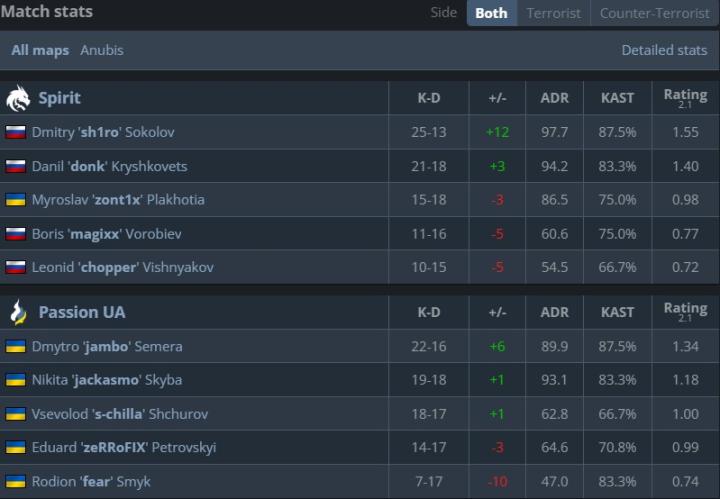Go to the Passion UA team page
The height and width of the screenshot is (499, 720).
point(82,312)
